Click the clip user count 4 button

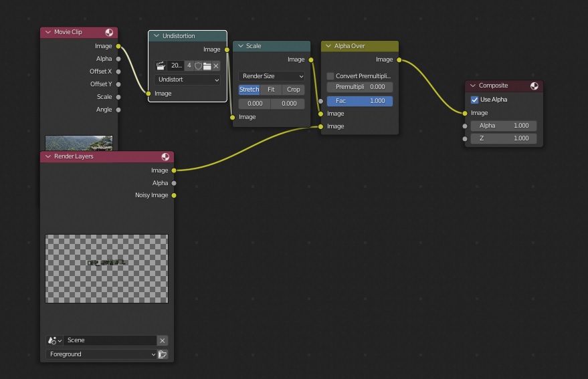[x=189, y=66]
